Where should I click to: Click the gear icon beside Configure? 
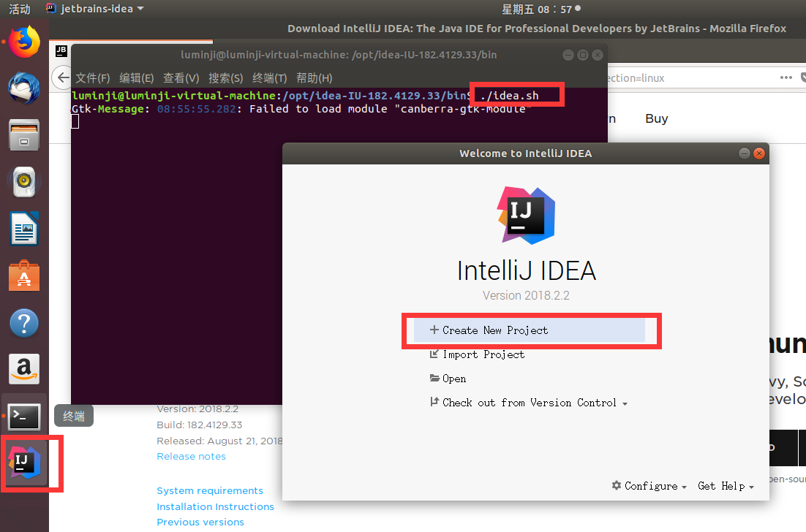(617, 485)
